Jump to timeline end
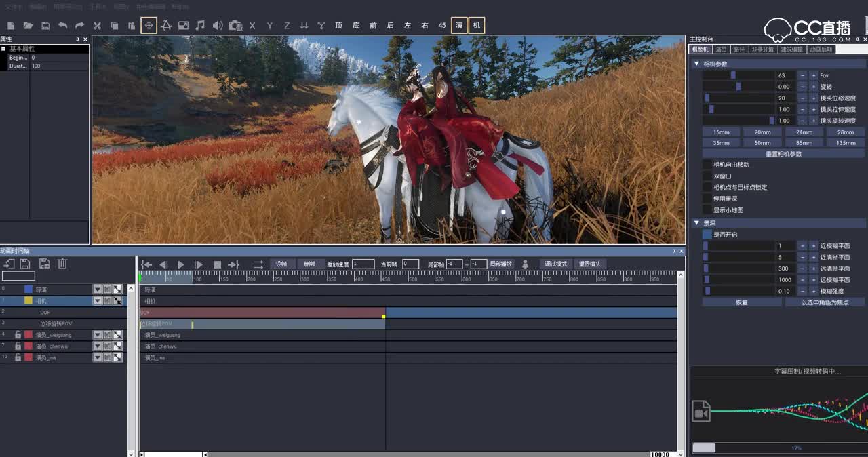868x457 pixels. (x=233, y=264)
